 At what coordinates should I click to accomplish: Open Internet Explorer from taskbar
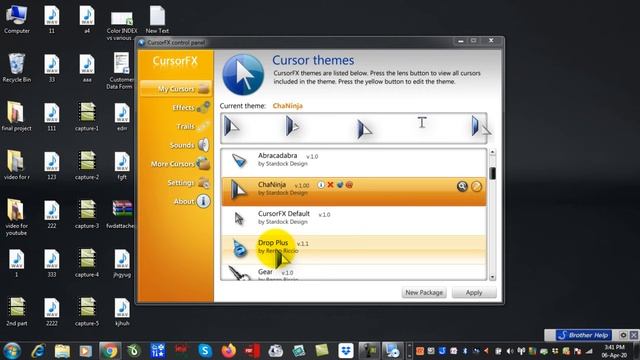(x=38, y=351)
